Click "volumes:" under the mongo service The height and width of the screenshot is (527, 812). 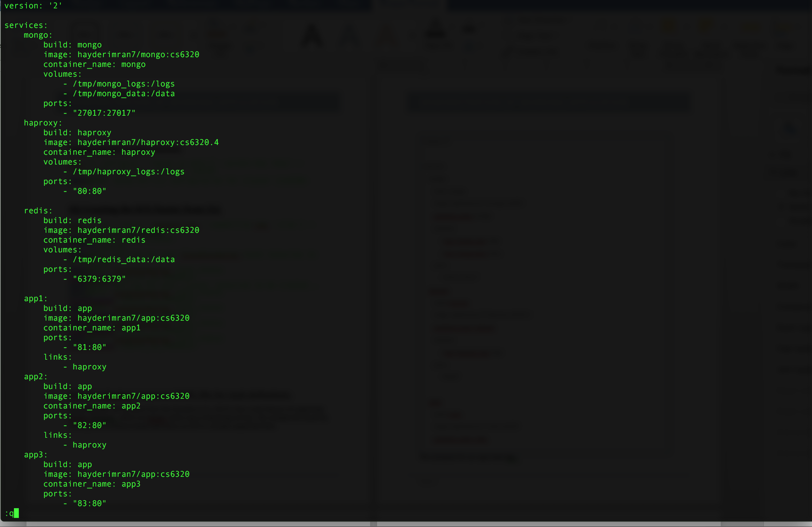click(x=62, y=74)
